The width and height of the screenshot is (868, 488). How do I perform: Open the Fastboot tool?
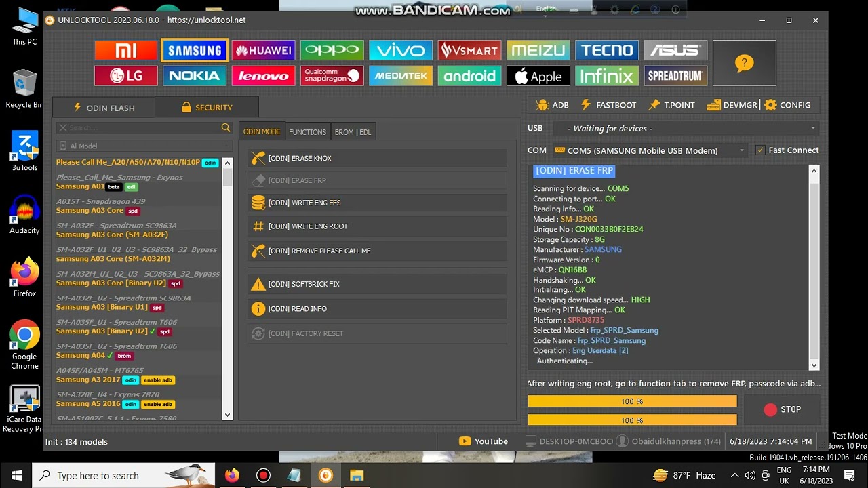(x=608, y=105)
